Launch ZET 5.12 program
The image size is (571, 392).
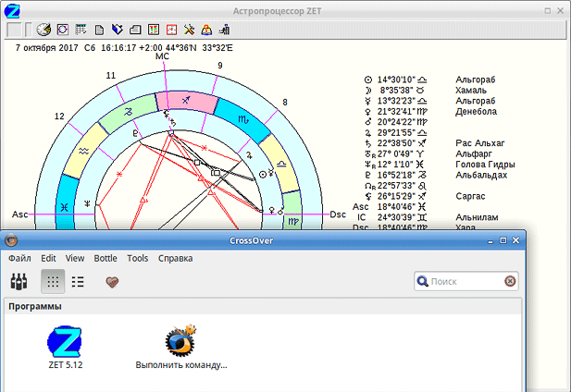pyautogui.click(x=65, y=348)
